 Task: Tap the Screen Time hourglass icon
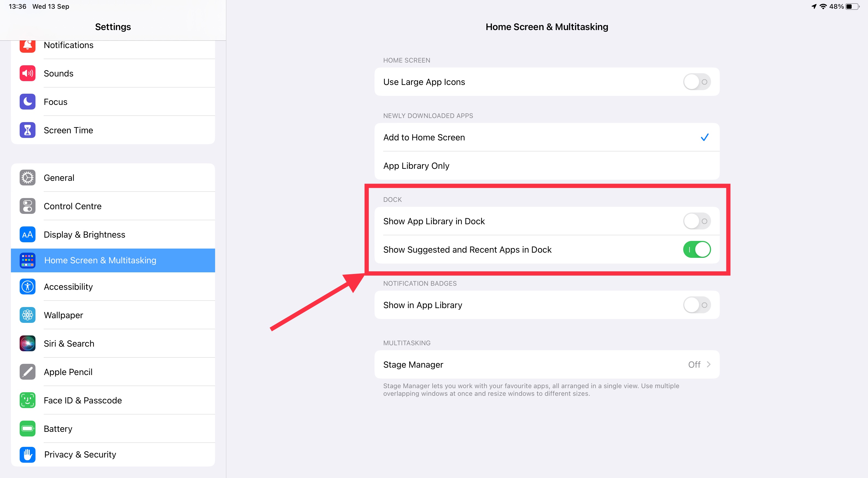pyautogui.click(x=27, y=130)
